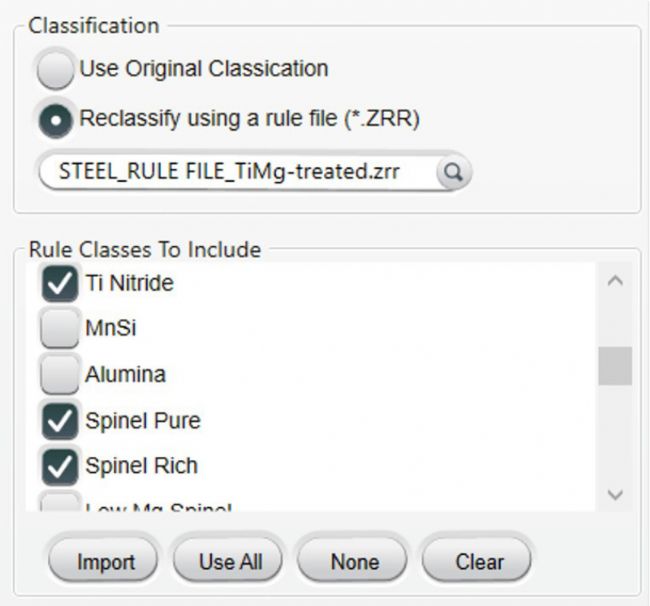Click the rule list scroll up arrow
Image resolution: width=650 pixels, height=606 pixels.
pos(615,281)
